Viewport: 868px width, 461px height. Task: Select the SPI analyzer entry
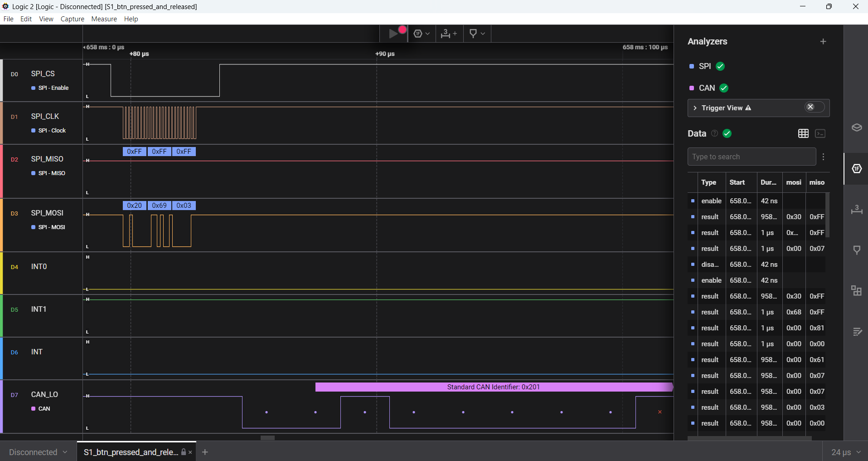point(704,66)
